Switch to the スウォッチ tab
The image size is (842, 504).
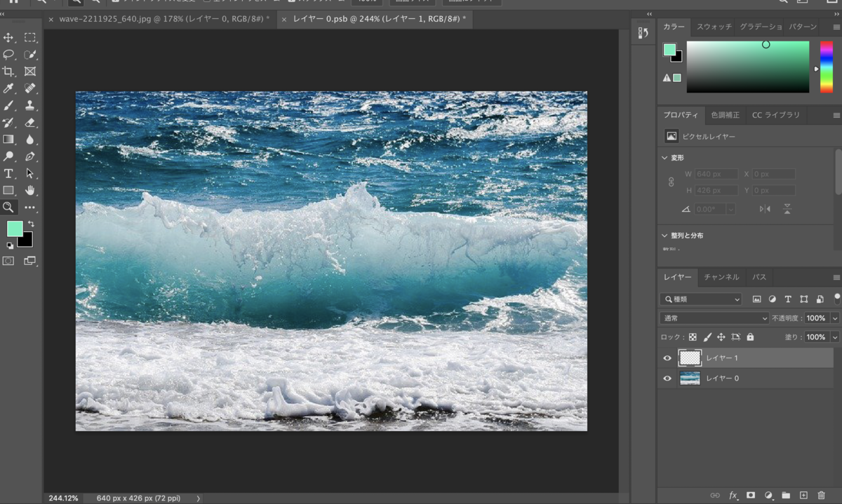[x=714, y=27]
